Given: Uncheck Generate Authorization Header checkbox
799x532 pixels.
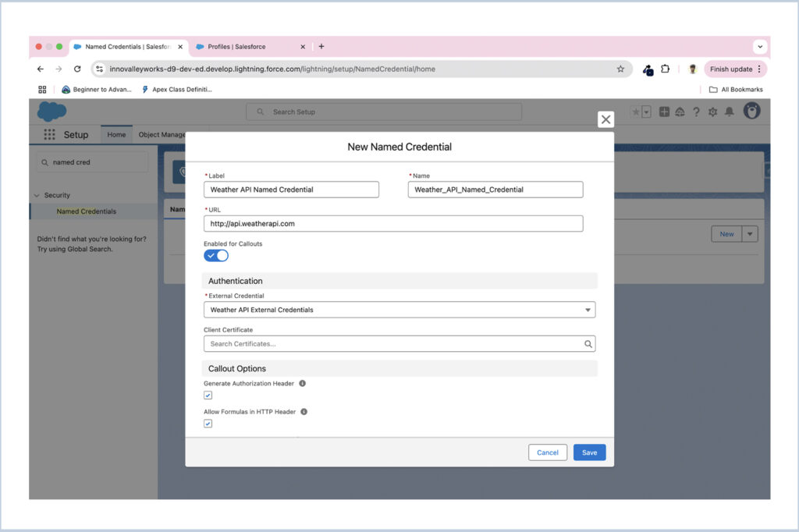Looking at the screenshot, I should point(208,395).
